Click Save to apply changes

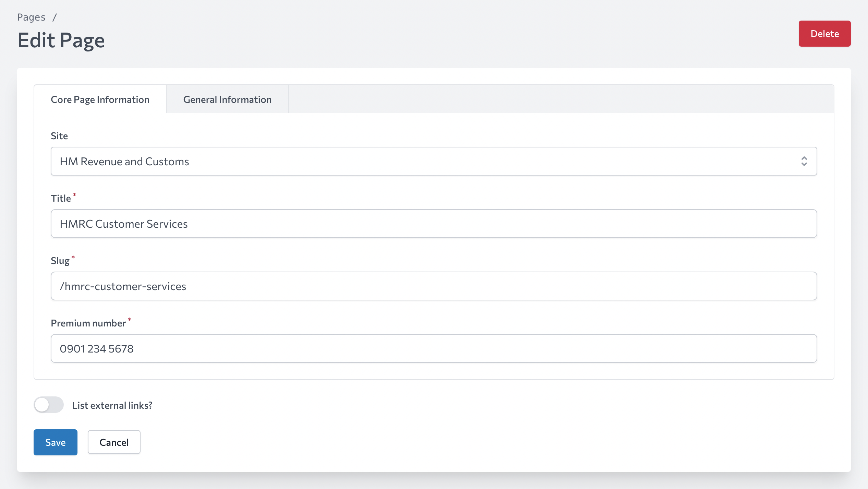point(55,442)
